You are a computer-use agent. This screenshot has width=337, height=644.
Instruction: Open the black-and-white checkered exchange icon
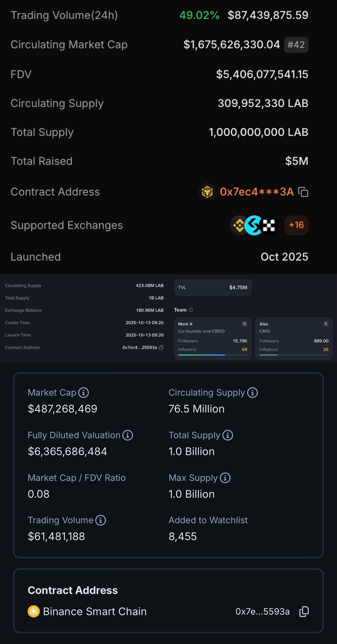tap(269, 225)
